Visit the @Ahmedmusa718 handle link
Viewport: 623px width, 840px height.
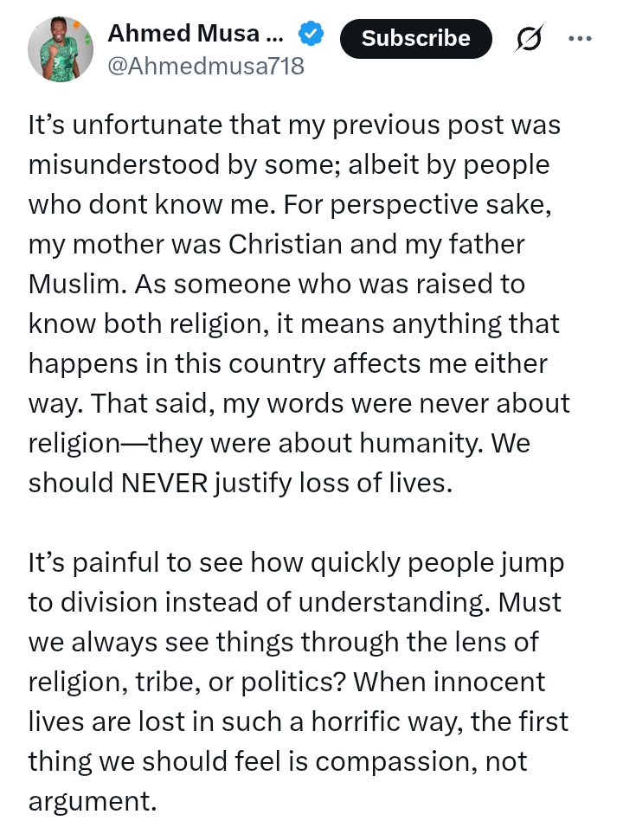(206, 67)
